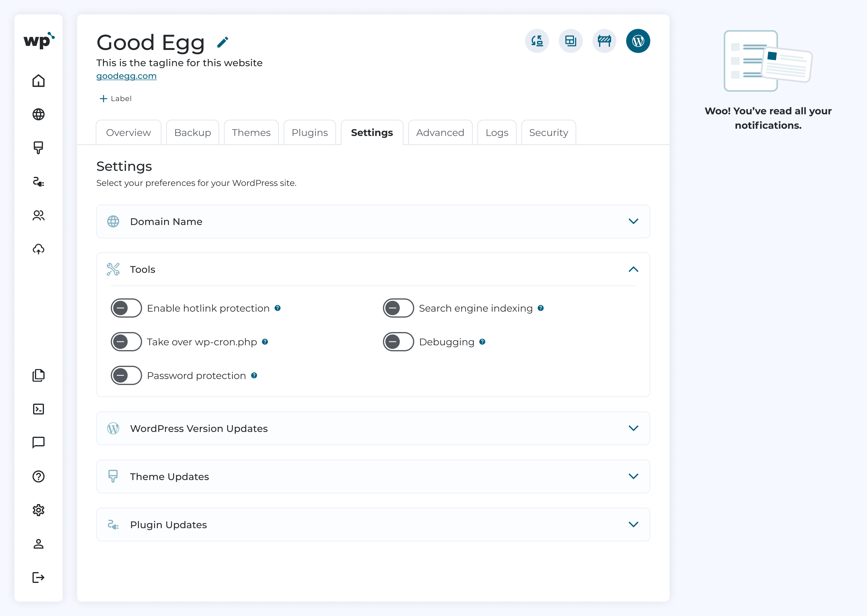Open the home icon in sidebar
Viewport: 867px width, 616px height.
pyautogui.click(x=38, y=81)
